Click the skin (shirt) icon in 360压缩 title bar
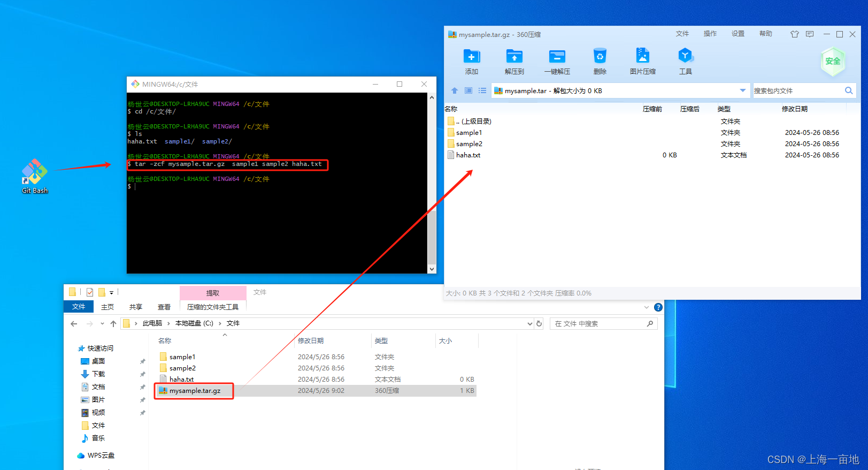The width and height of the screenshot is (868, 470). (x=795, y=34)
